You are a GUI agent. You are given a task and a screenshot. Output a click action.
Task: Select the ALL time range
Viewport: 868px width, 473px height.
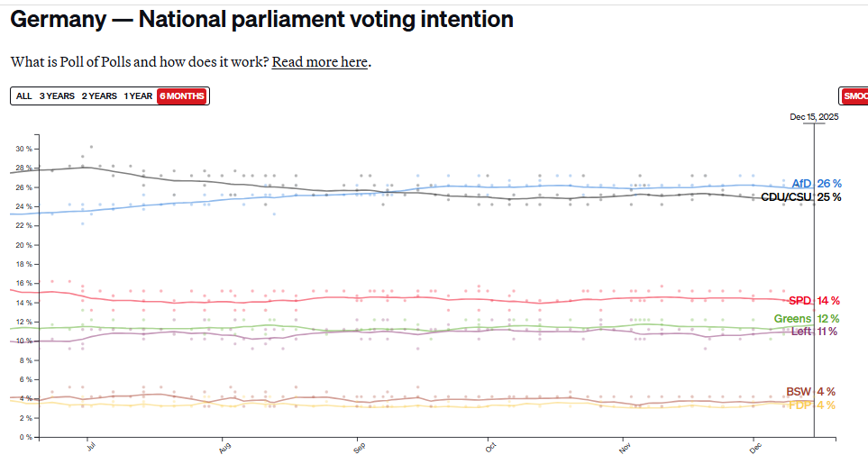tap(23, 96)
